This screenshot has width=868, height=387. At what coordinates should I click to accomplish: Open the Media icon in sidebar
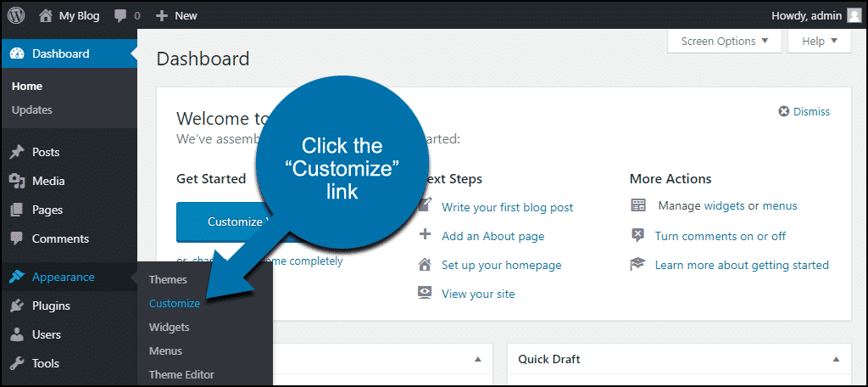[17, 181]
